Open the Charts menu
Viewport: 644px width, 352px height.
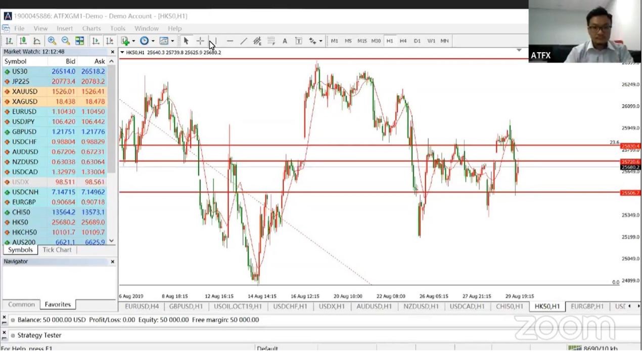91,28
